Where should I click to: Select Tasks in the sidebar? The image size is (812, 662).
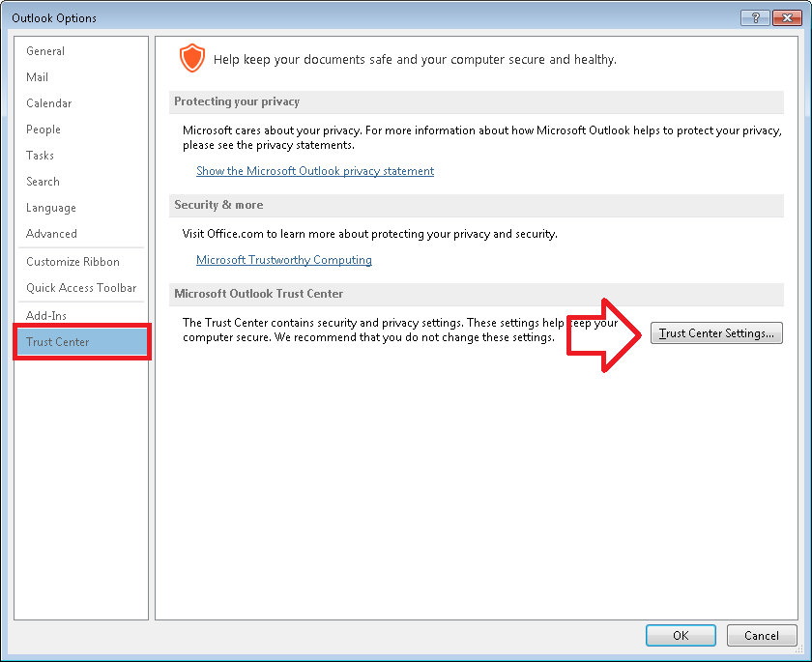pos(81,156)
